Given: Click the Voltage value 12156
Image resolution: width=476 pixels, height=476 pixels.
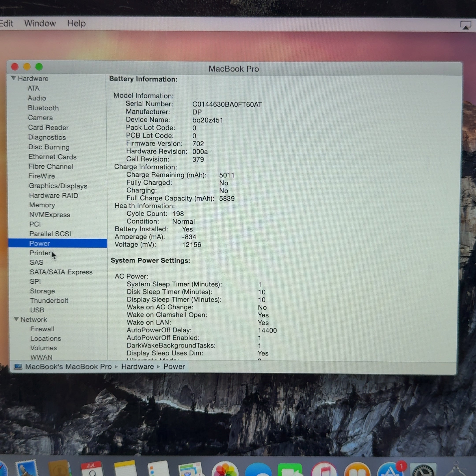Looking at the screenshot, I should pos(192,245).
